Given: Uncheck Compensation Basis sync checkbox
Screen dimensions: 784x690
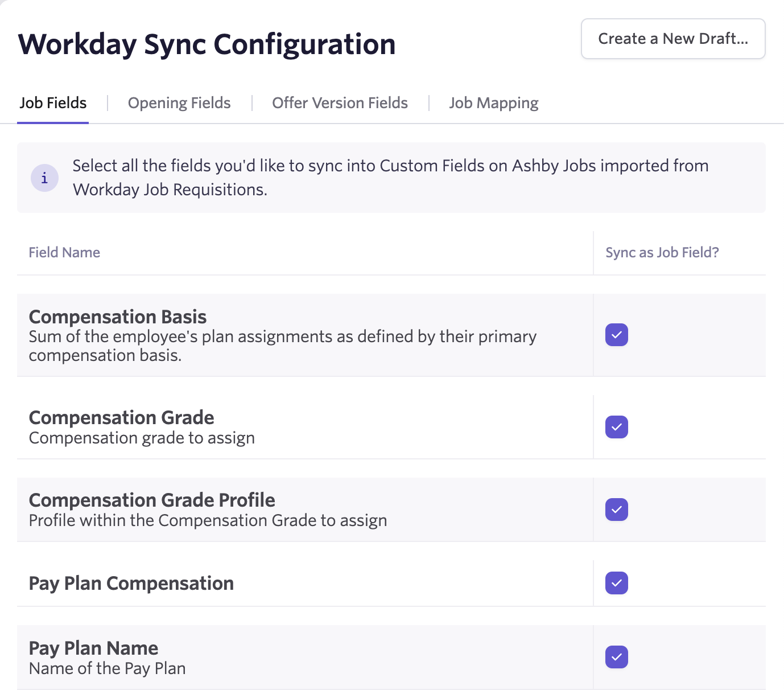Looking at the screenshot, I should click(616, 335).
